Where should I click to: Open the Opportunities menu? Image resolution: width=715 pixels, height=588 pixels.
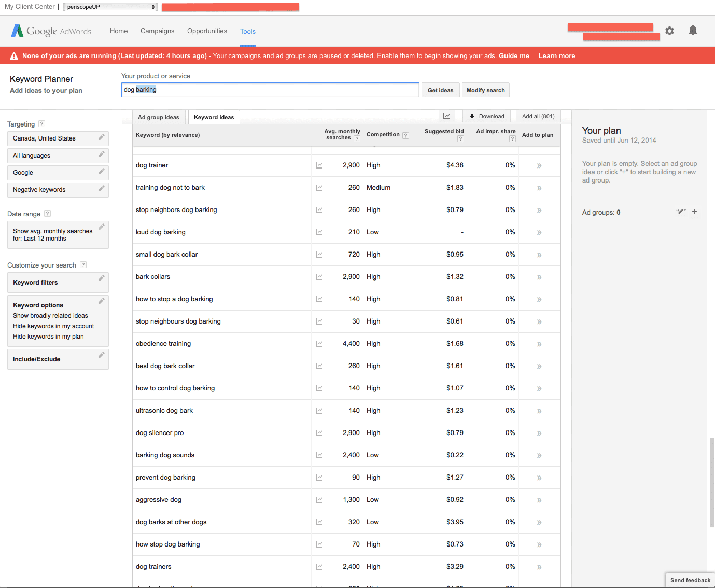pos(207,31)
